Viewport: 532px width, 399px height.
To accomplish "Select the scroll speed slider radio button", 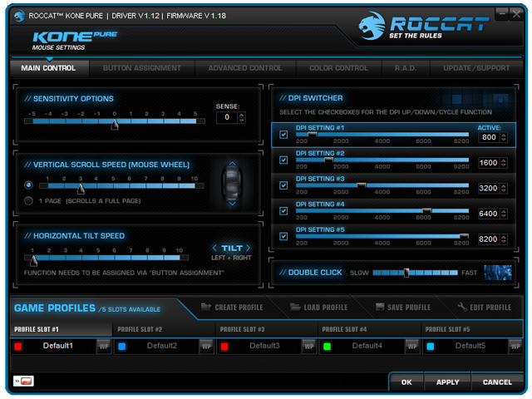I will tap(28, 185).
